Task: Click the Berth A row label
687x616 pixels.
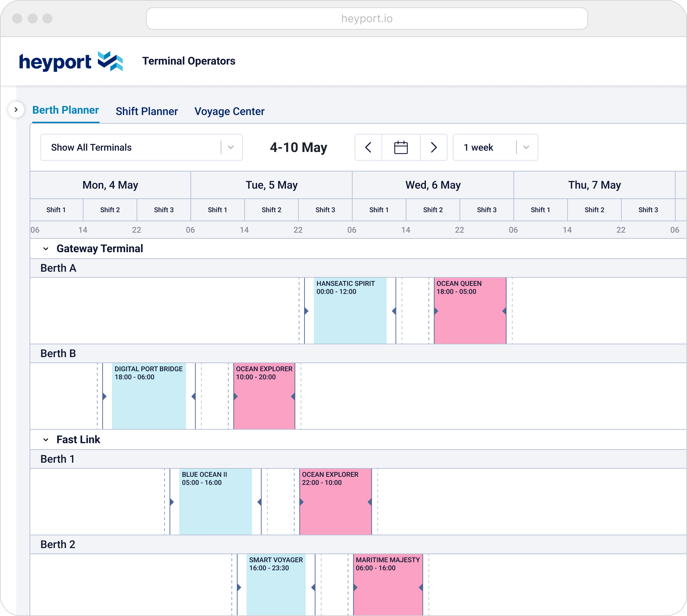Action: pos(58,268)
